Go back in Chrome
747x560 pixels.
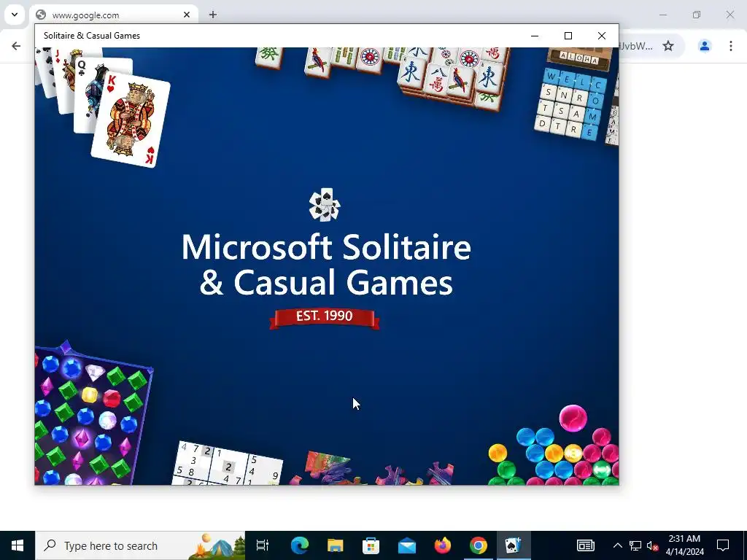click(x=16, y=46)
